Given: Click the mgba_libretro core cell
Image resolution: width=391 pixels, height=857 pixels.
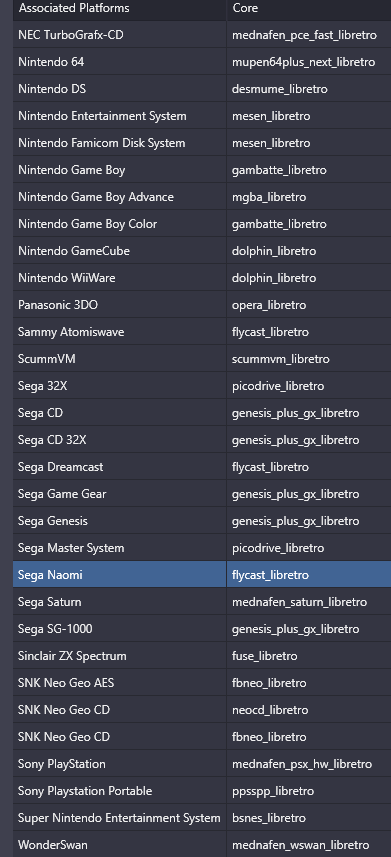Looking at the screenshot, I should point(309,197).
